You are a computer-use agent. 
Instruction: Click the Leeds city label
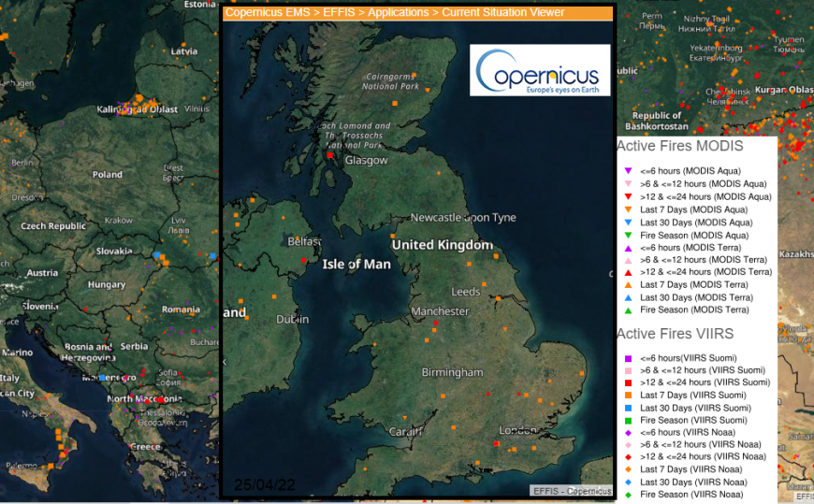(x=466, y=292)
